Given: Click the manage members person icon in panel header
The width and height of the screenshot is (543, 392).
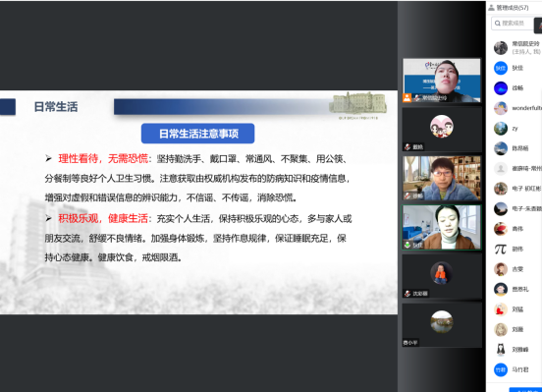Looking at the screenshot, I should point(491,8).
